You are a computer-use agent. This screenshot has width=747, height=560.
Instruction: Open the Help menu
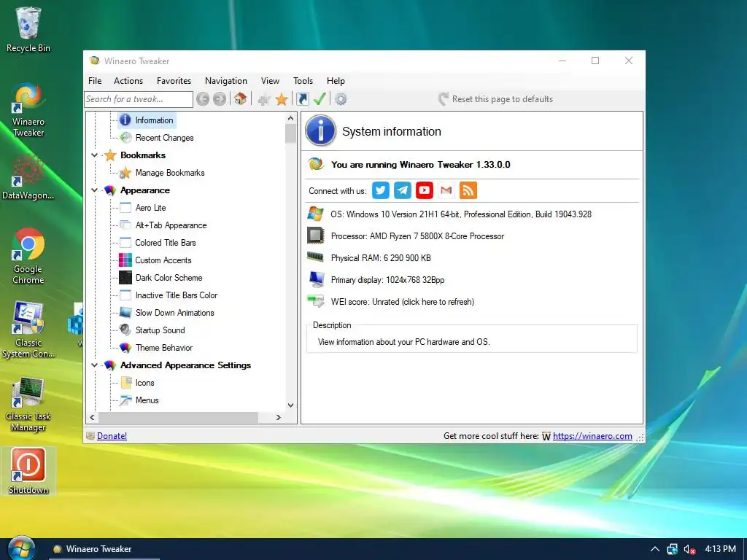point(336,81)
